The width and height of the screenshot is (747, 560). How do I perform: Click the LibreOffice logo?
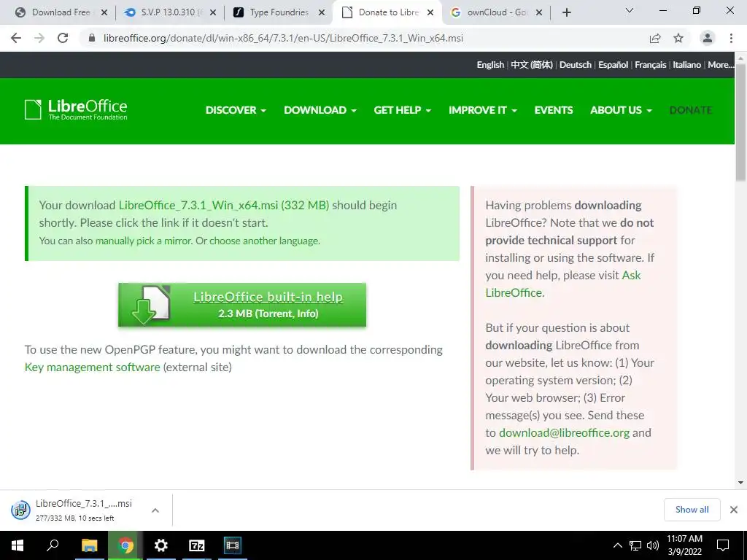coord(76,109)
